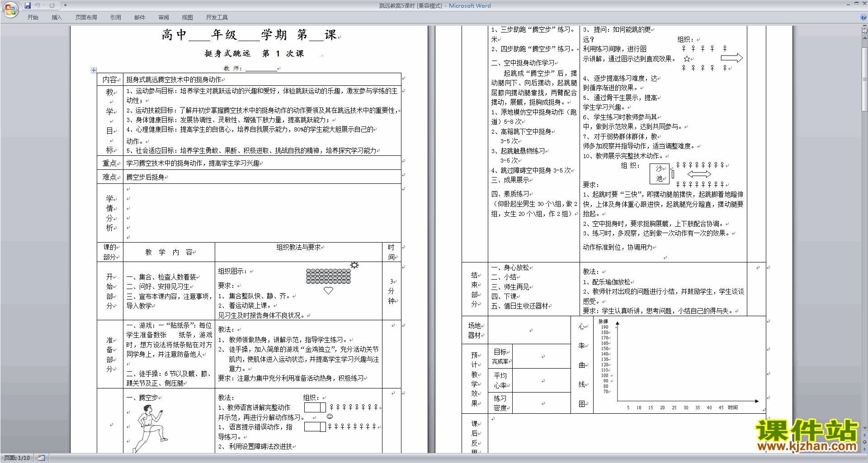Open Word Help question mark icon
868x463 pixels.
coord(863,17)
